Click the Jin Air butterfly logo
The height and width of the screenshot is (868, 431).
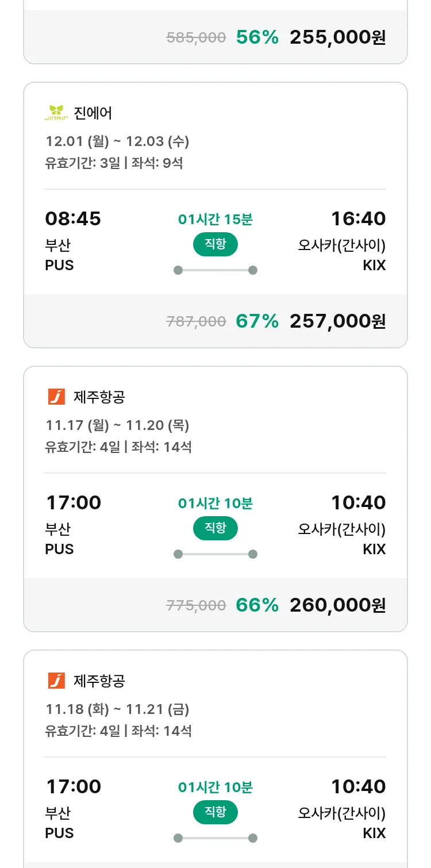[56, 113]
